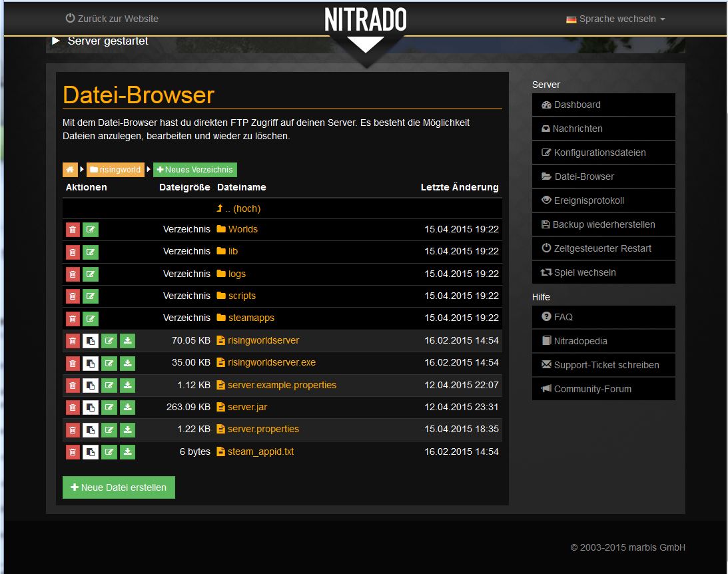Click the copy icon for the risingworldserver file
728x574 pixels.
[x=91, y=341]
